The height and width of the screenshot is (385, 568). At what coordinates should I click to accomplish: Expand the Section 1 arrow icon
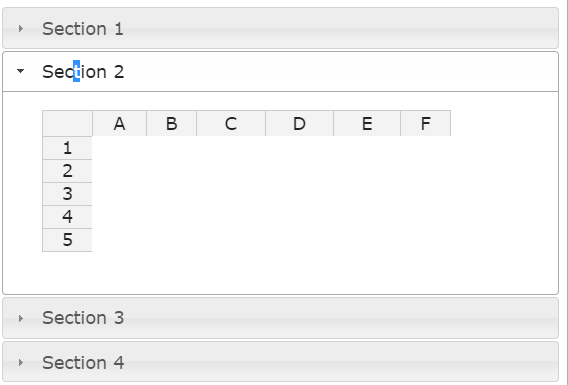pos(21,28)
